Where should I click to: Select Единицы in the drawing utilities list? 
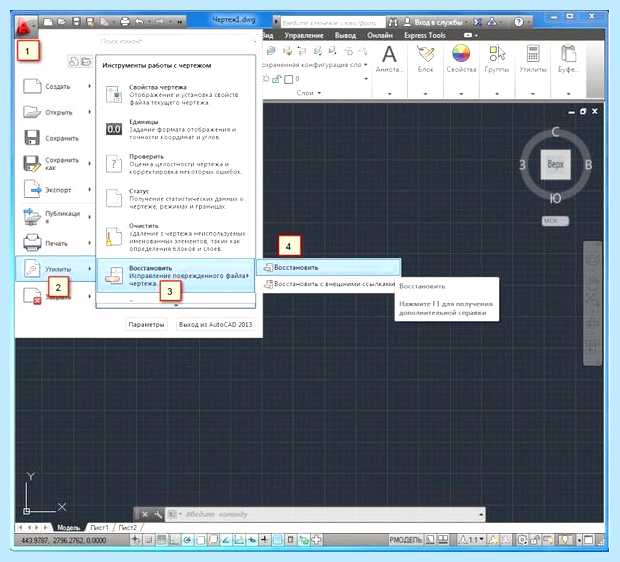pyautogui.click(x=176, y=129)
